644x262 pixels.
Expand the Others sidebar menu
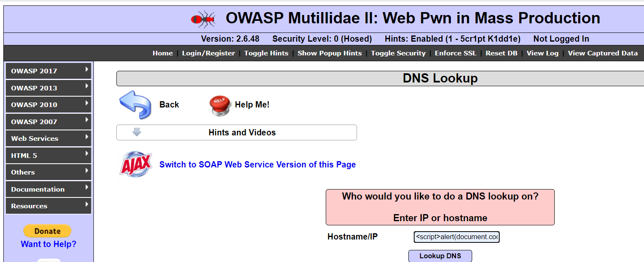coord(48,172)
